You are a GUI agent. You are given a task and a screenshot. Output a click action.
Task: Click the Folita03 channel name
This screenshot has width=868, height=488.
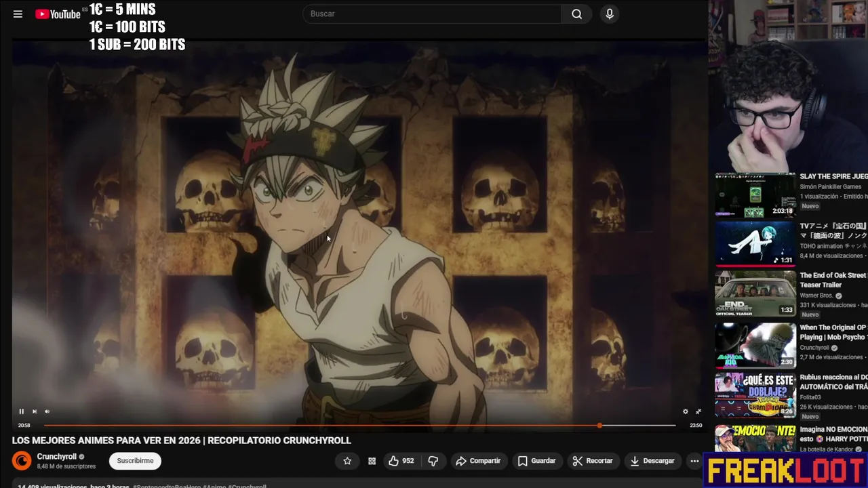(x=812, y=397)
